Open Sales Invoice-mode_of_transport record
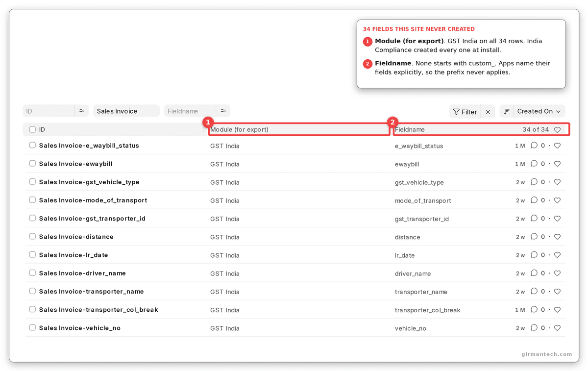Image resolution: width=588 pixels, height=371 pixels. click(93, 200)
